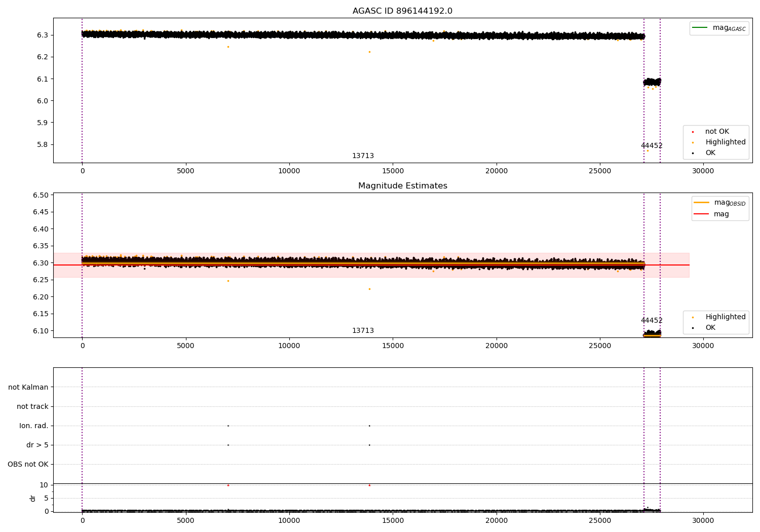Screen dimensions: 760x532
Task: Click the "10000" x-tick of the bottom plot
Action: pos(289,520)
